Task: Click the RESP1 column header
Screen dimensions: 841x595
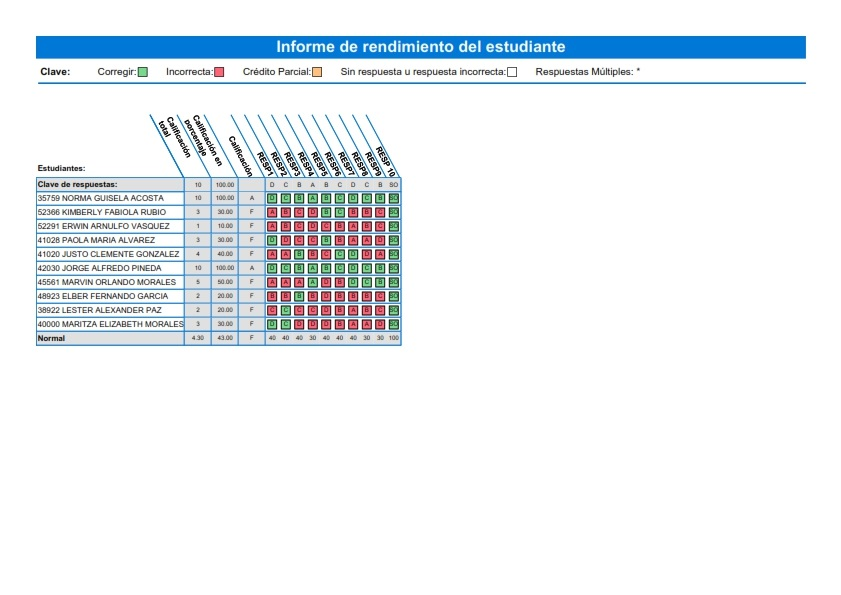Action: 264,164
